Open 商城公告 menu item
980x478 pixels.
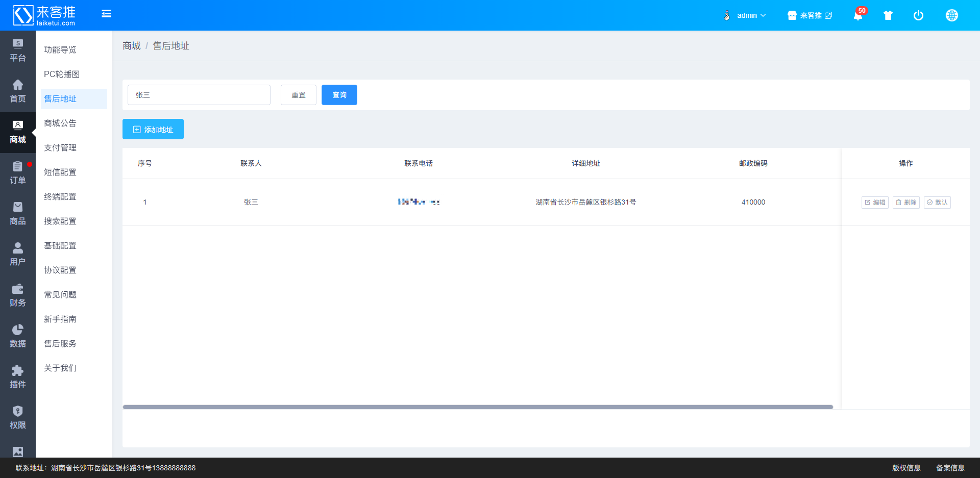click(74, 123)
